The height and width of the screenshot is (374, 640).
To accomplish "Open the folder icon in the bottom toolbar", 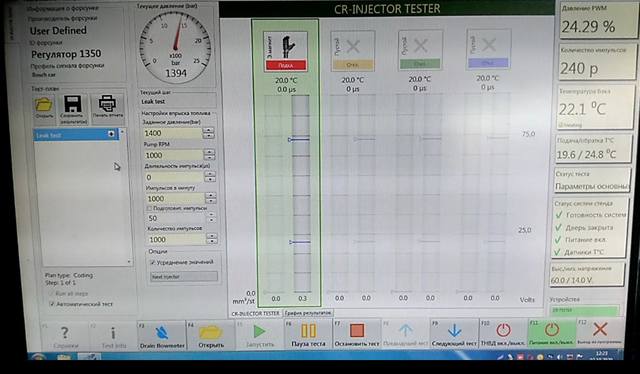I will (x=211, y=335).
